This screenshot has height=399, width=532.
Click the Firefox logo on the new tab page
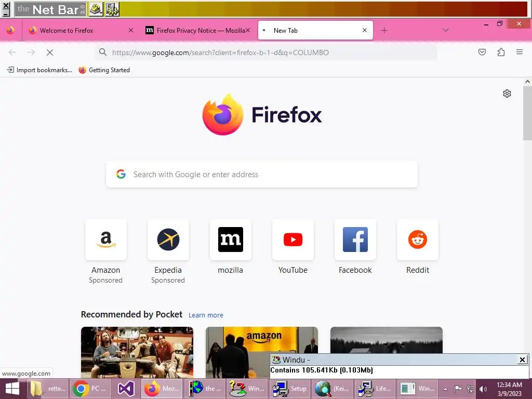tap(262, 115)
